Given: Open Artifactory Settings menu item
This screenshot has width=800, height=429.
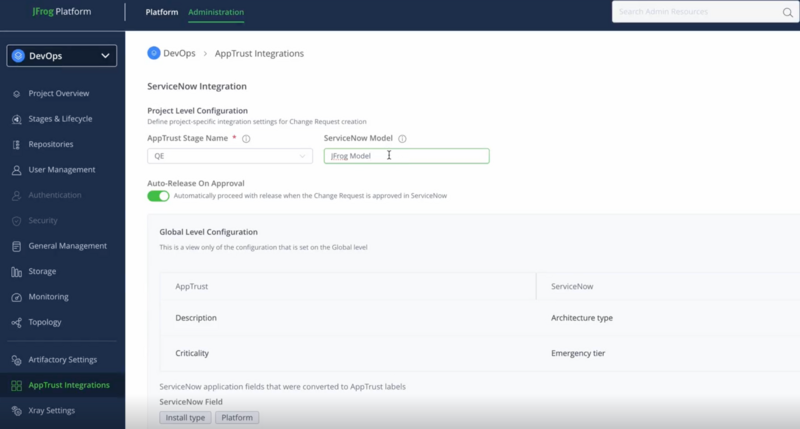Looking at the screenshot, I should pos(62,360).
